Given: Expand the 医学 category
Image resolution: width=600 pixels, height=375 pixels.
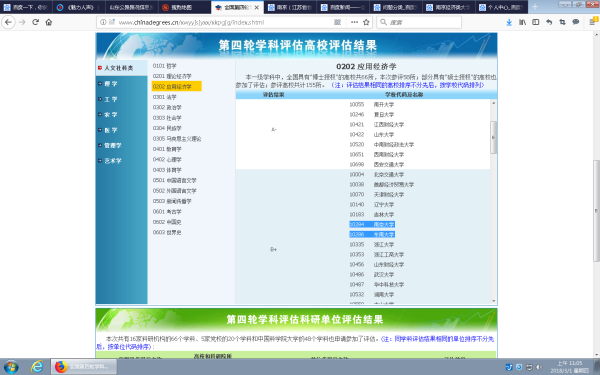Looking at the screenshot, I should (x=111, y=130).
